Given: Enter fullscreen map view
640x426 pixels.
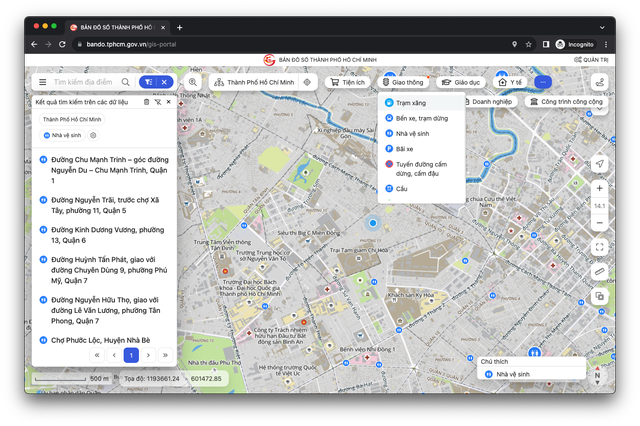Looking at the screenshot, I should 600,247.
